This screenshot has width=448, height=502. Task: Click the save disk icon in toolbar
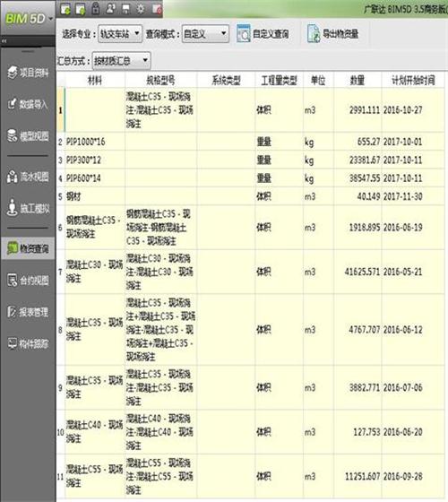point(125,9)
